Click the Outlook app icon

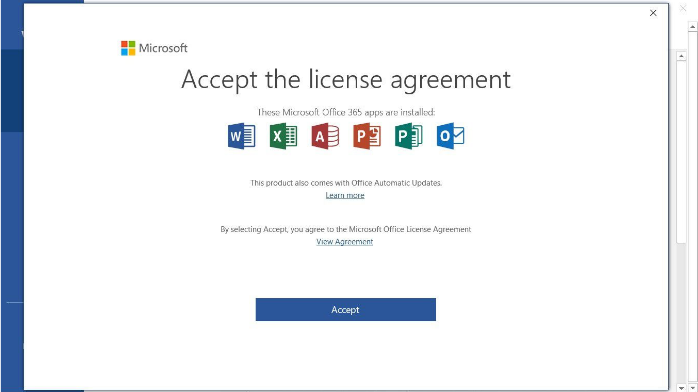point(450,136)
